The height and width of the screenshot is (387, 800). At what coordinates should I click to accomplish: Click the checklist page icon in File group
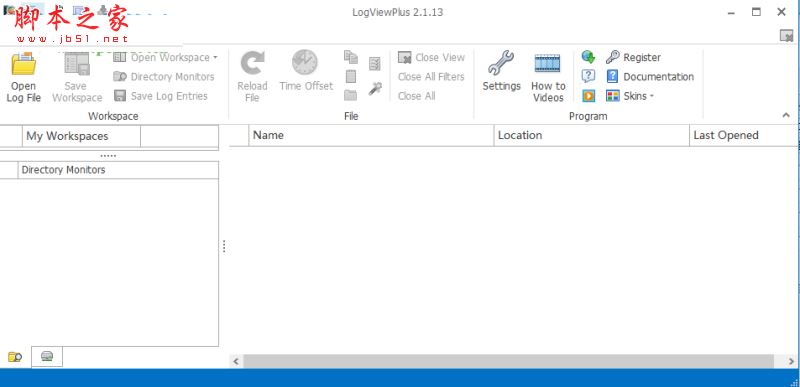(x=374, y=64)
